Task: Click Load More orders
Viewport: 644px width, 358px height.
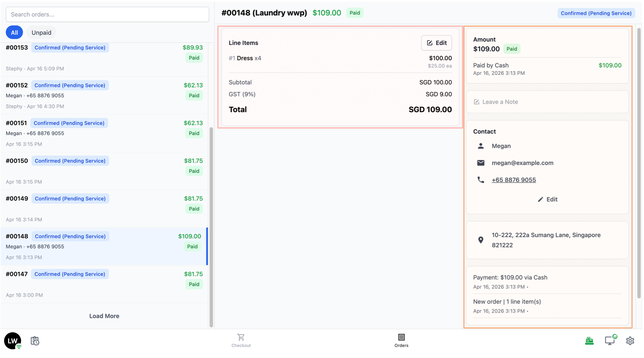Action: pyautogui.click(x=104, y=316)
